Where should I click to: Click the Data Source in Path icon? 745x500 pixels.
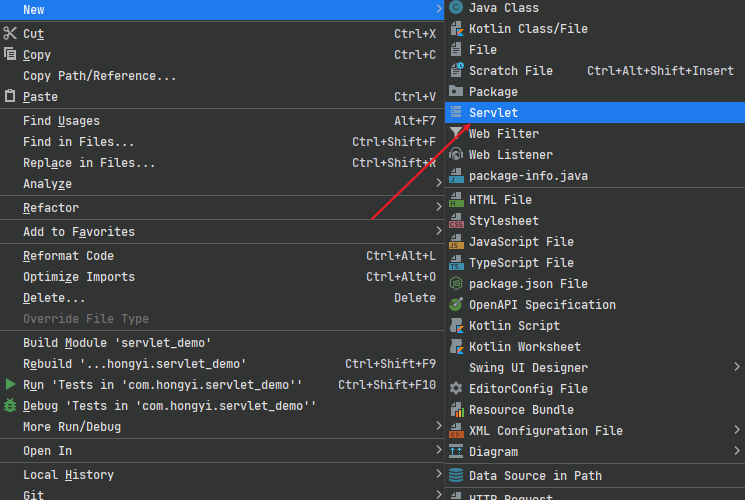tap(456, 476)
